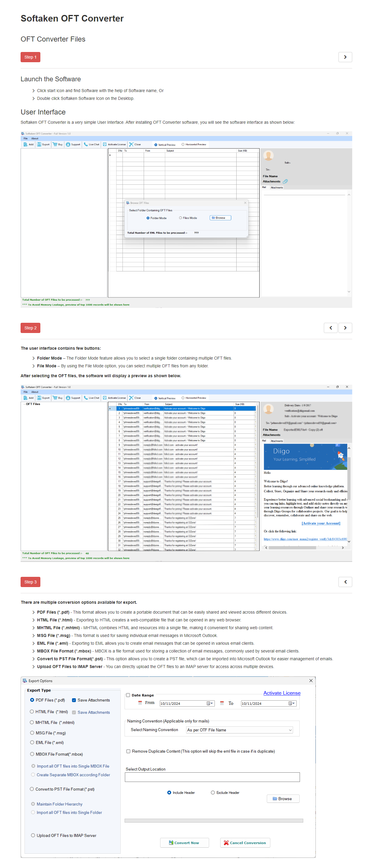Click the Export toolbar icon in the first app screenshot
Screen dimensions: 380x868
click(39, 144)
